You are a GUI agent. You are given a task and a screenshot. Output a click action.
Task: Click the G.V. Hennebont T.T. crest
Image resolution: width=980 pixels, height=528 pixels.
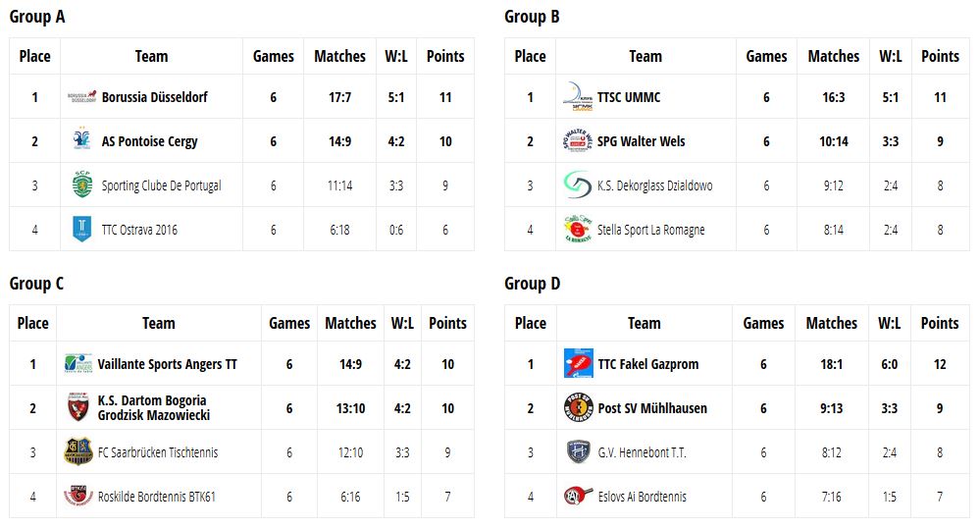click(x=578, y=452)
